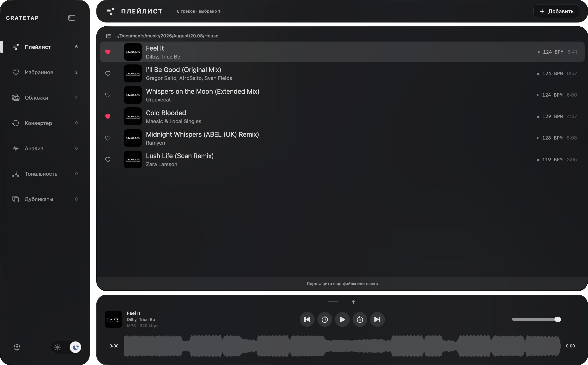Click the playlist header music icon
This screenshot has height=365, width=588.
[x=110, y=11]
